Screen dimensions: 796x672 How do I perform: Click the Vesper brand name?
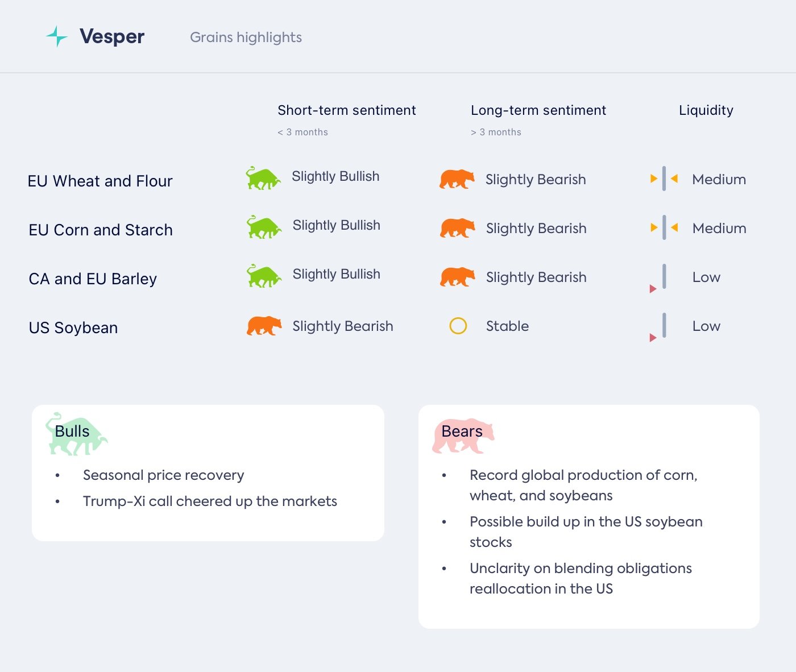tap(112, 36)
